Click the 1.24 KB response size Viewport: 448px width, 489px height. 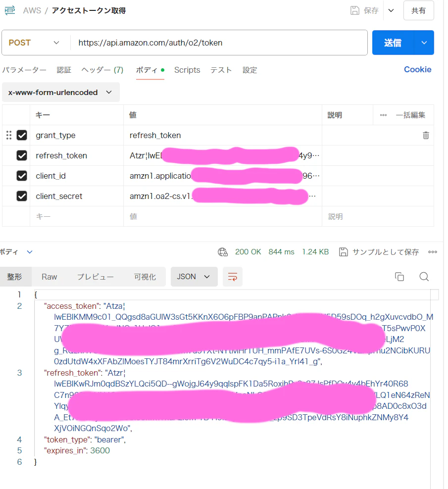point(315,251)
